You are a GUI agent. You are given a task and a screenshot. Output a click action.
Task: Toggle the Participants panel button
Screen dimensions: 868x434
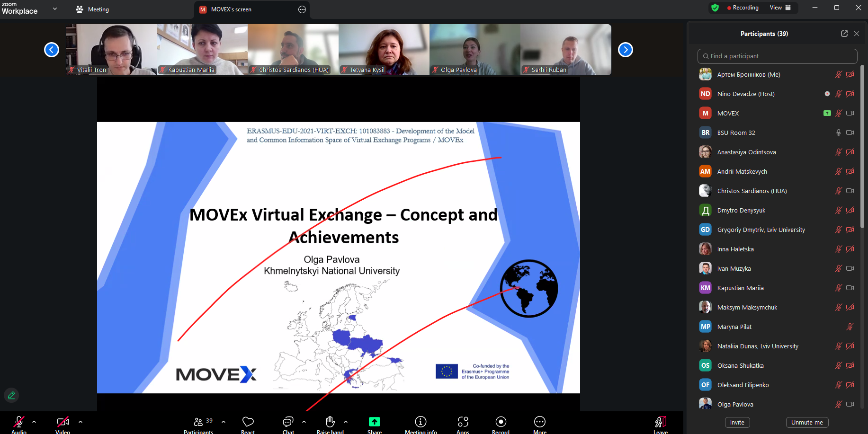click(198, 422)
